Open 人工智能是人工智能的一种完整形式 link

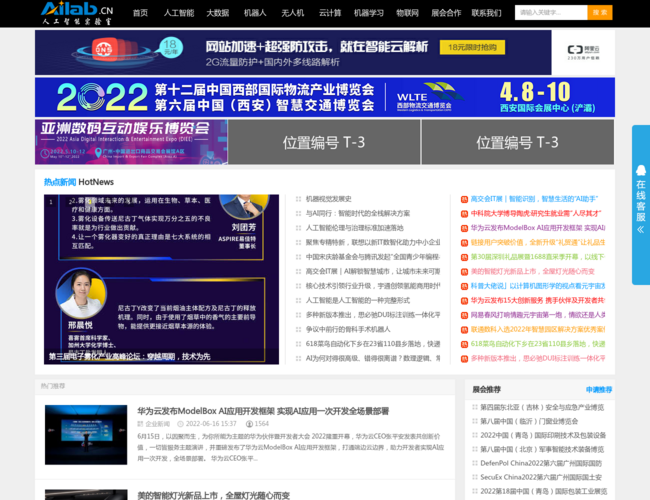(x=357, y=301)
